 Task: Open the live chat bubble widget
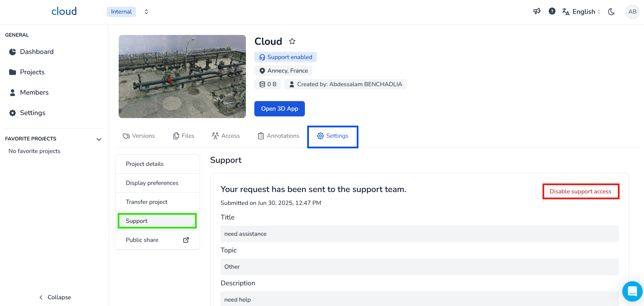pos(632,291)
